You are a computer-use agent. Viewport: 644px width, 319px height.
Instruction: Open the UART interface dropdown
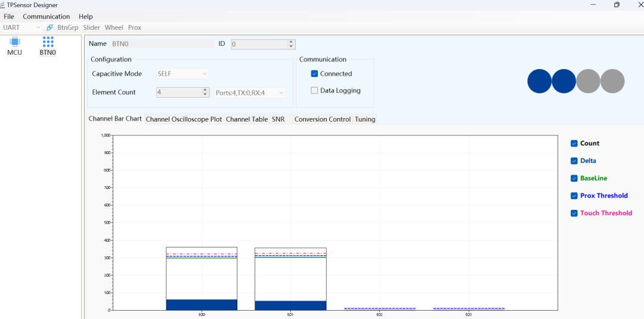tap(22, 27)
